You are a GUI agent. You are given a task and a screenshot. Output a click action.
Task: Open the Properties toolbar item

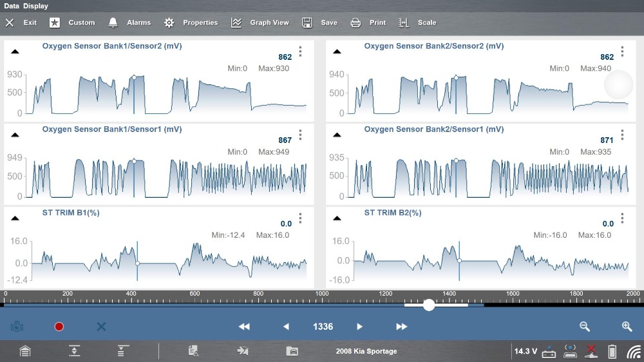pos(191,23)
